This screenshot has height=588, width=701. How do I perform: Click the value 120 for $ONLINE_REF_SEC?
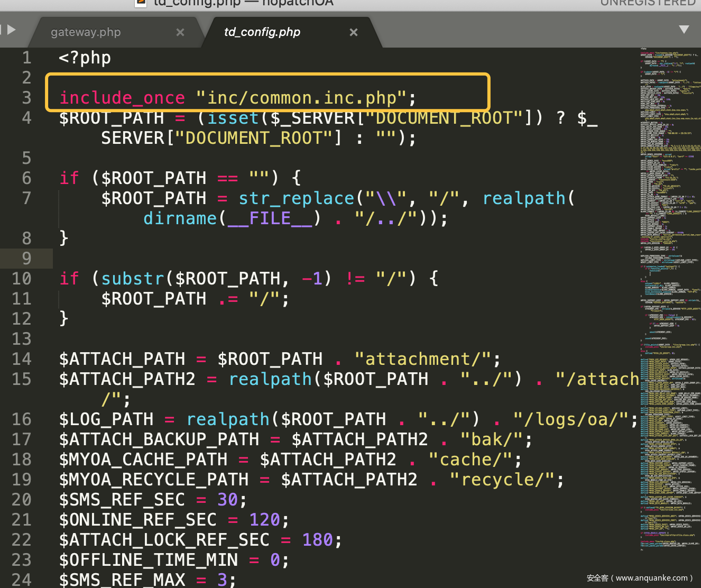tap(264, 520)
